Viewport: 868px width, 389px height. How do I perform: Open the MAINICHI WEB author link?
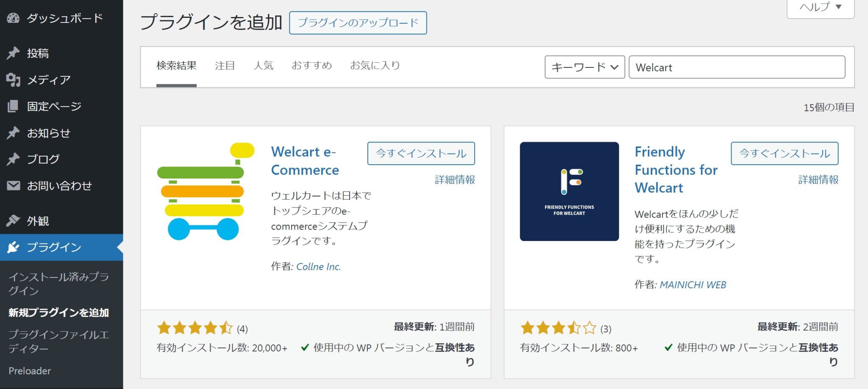click(693, 285)
